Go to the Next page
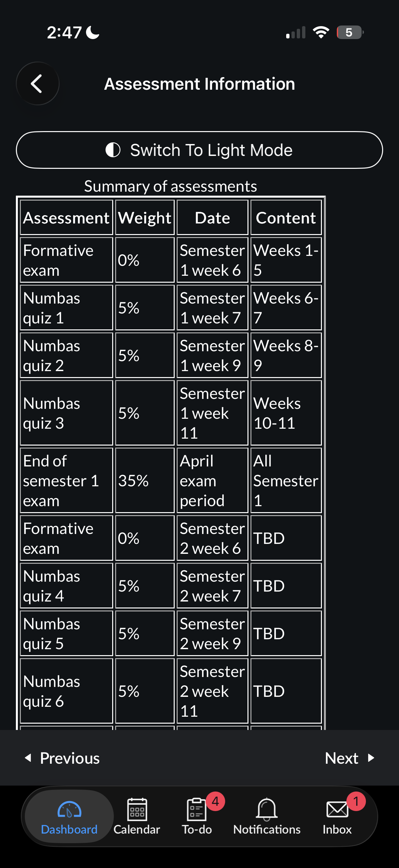The image size is (399, 868). coord(349,758)
